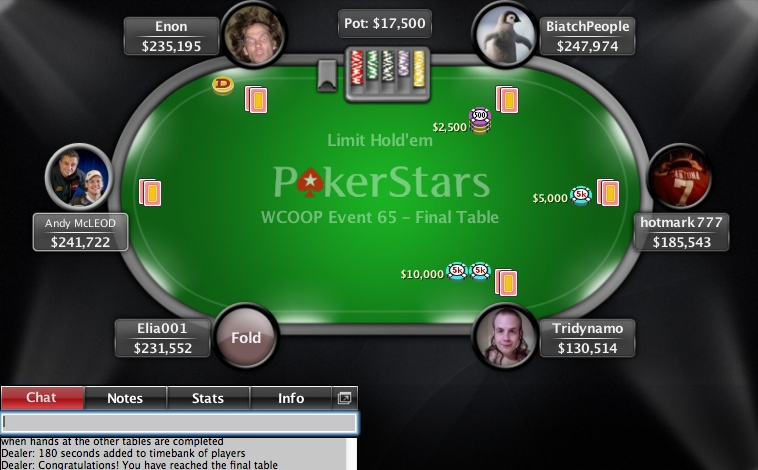Screen dimensions: 758x470
Task: Open the Notes tab
Action: point(125,398)
